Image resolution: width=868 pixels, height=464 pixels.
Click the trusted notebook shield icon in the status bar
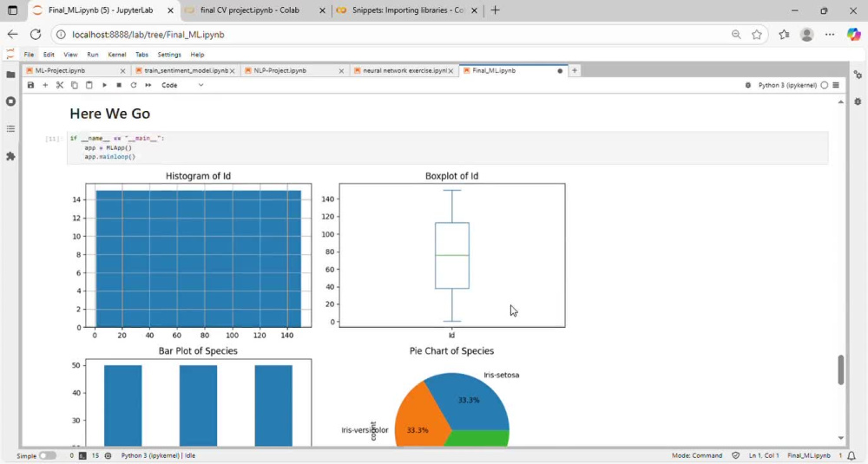[x=736, y=455]
